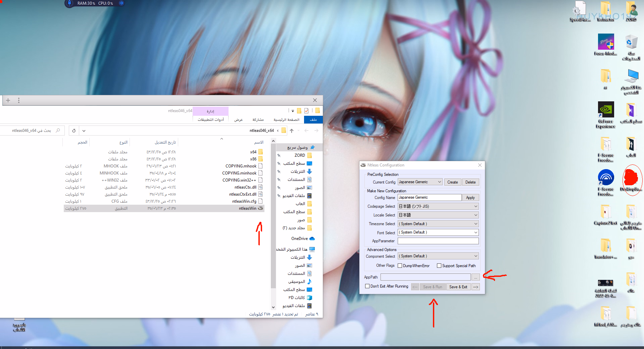Click the AppPath browse button
The image size is (644, 349).
pyautogui.click(x=476, y=277)
